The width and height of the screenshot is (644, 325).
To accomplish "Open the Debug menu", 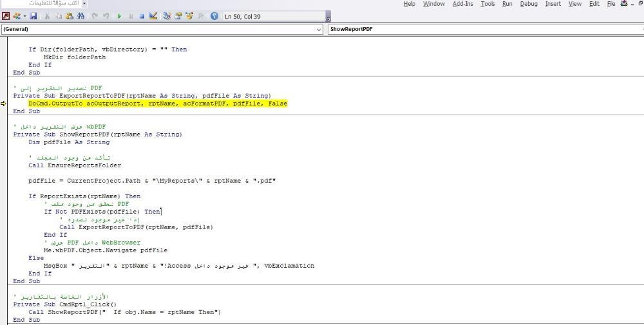I will (529, 4).
